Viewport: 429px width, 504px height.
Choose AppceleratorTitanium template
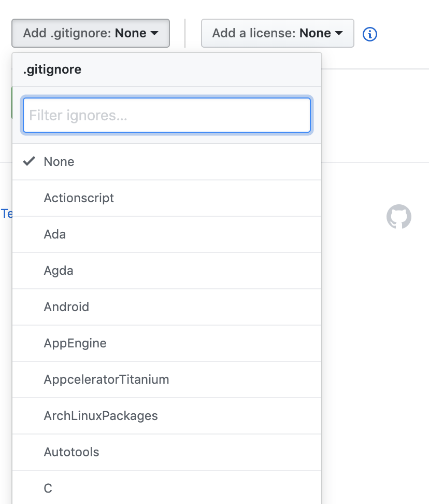click(x=167, y=380)
